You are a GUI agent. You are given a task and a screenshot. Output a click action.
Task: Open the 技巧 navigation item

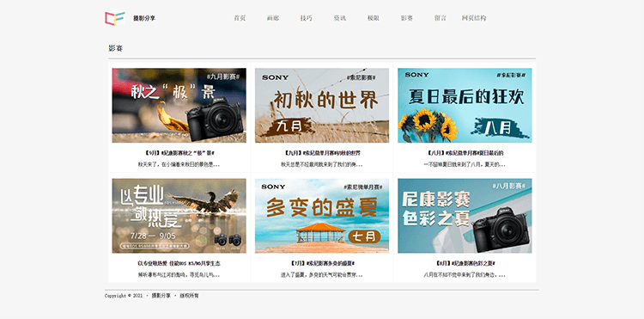coord(307,18)
